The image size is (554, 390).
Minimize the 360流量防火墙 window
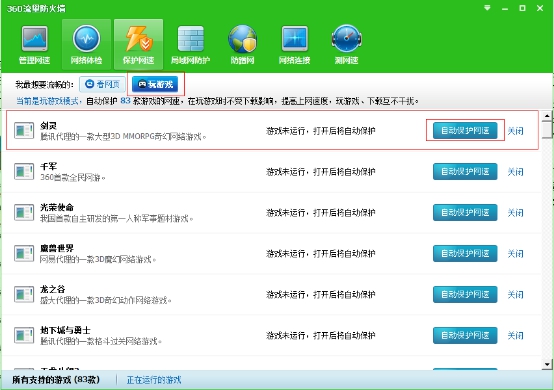pyautogui.click(x=505, y=8)
